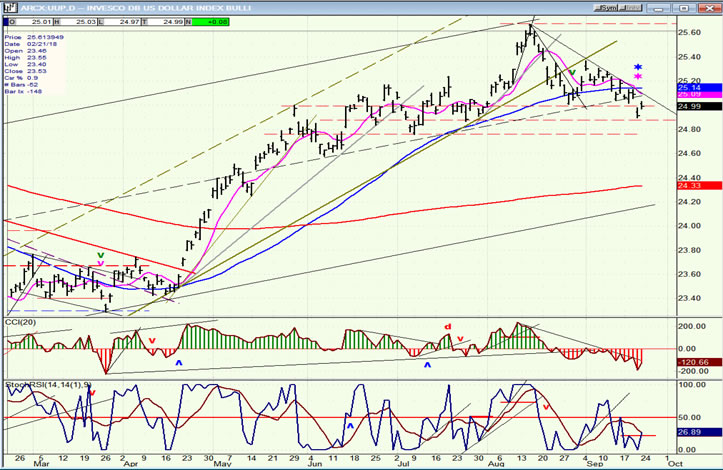Click the magenta star marker below the blue star
Viewport: 723px width, 470px height.
[x=638, y=77]
